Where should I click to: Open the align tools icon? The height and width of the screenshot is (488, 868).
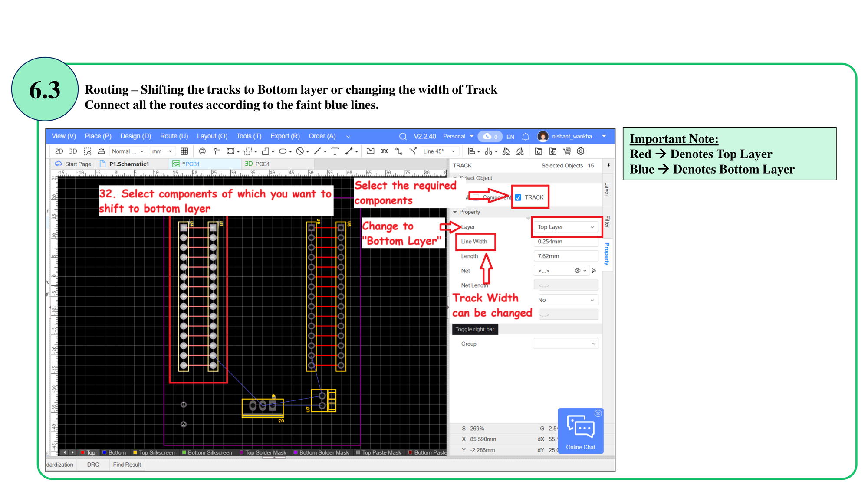pos(471,151)
